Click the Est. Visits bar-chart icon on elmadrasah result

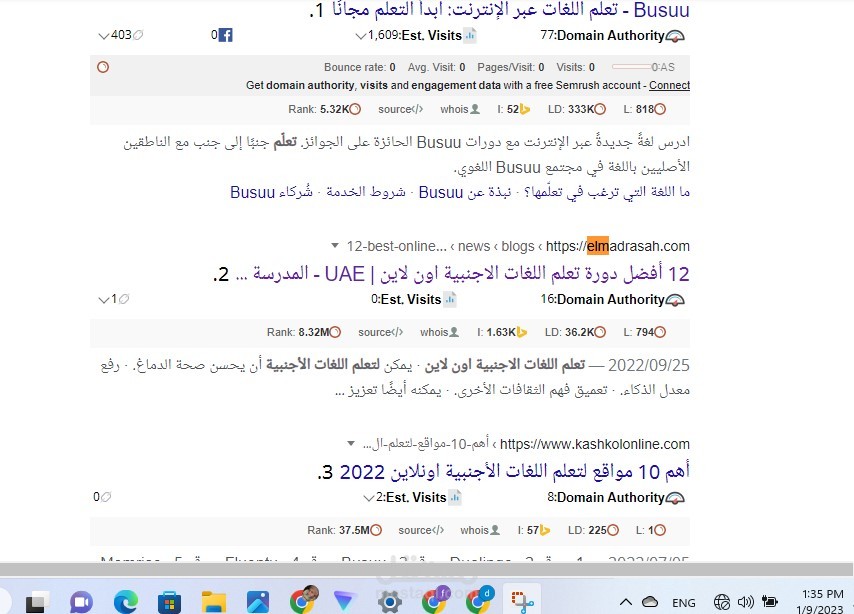[x=450, y=299]
